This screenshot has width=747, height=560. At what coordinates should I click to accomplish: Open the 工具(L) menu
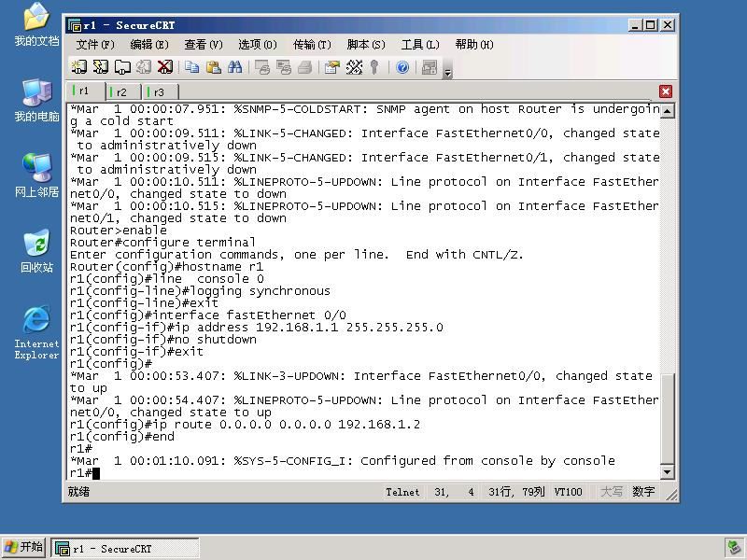[x=420, y=45]
